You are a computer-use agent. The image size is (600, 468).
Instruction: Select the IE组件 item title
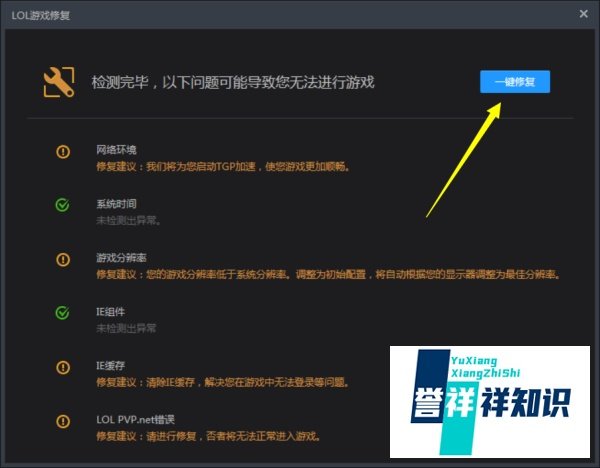point(111,311)
